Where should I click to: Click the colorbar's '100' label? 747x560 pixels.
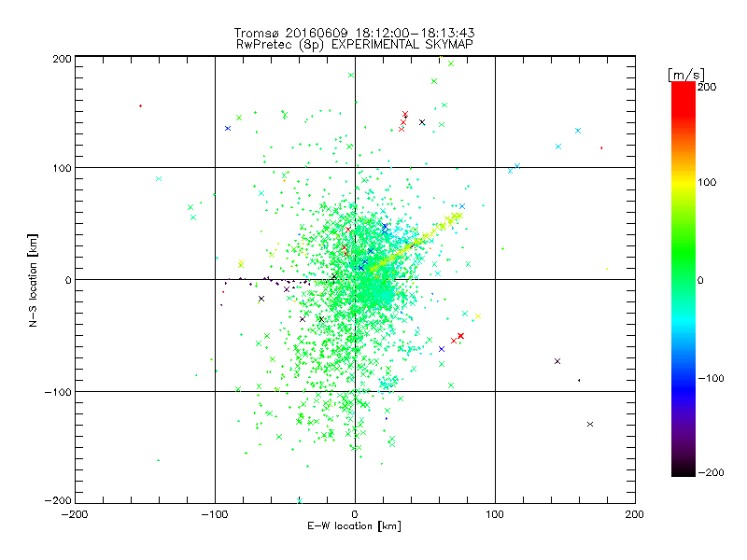(707, 182)
